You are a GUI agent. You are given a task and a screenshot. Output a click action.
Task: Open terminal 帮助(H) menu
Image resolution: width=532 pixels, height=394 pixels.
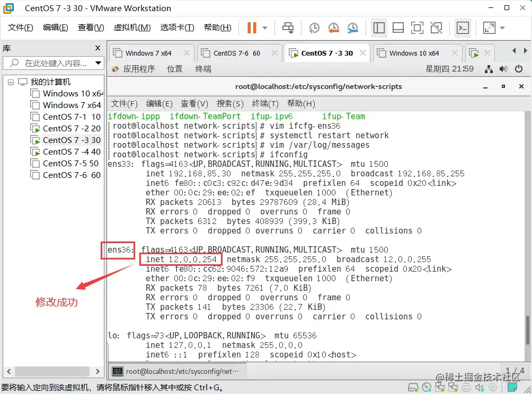coord(302,104)
